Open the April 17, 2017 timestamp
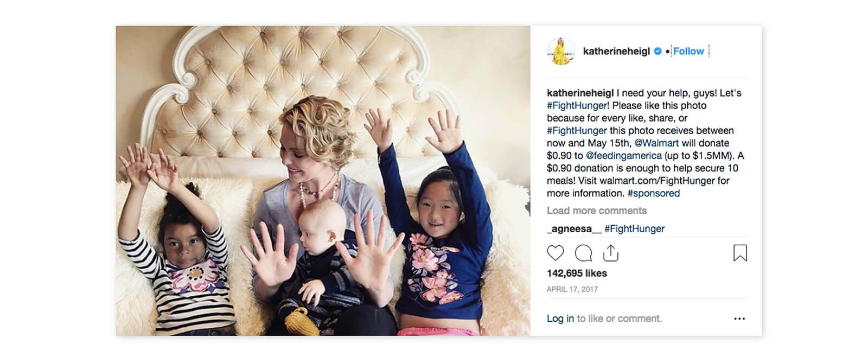The height and width of the screenshot is (363, 868). coord(572,289)
